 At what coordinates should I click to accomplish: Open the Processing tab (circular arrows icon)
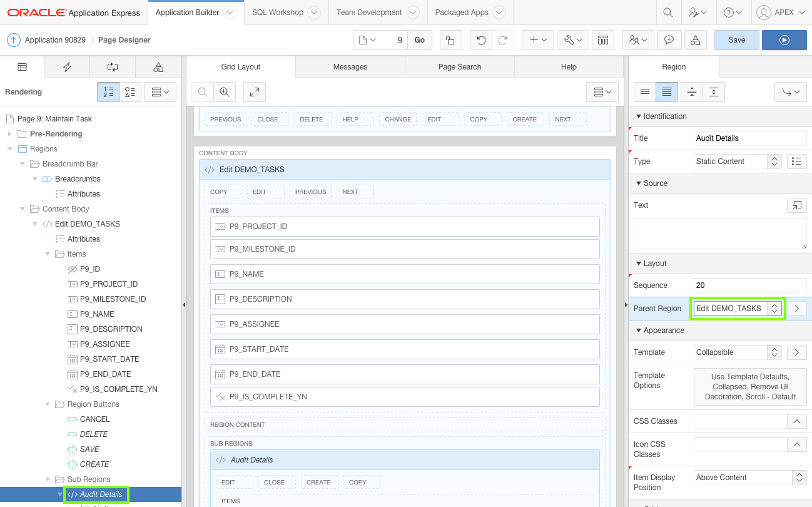(x=112, y=66)
